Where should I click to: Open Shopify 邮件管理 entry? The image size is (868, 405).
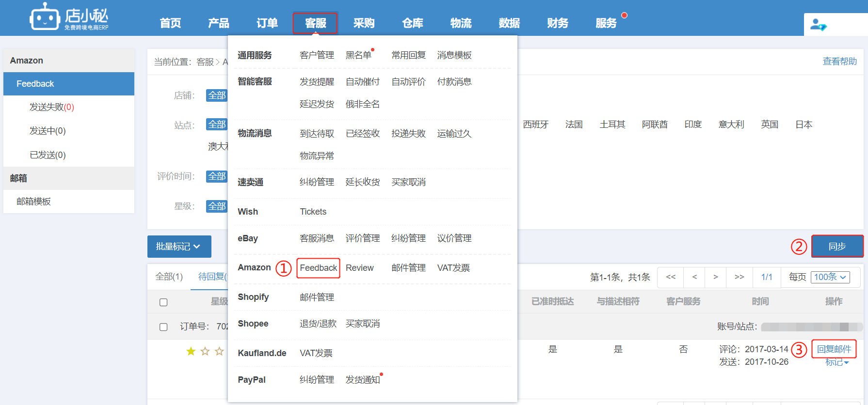(317, 297)
